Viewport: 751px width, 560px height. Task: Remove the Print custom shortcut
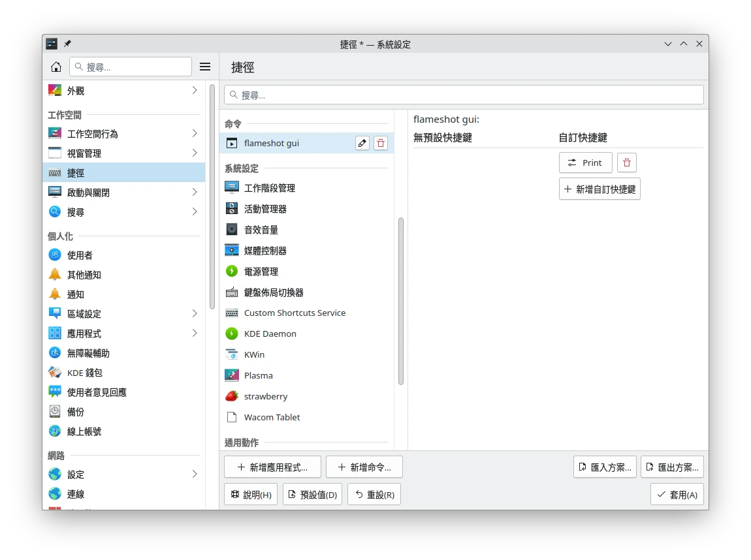click(x=627, y=163)
